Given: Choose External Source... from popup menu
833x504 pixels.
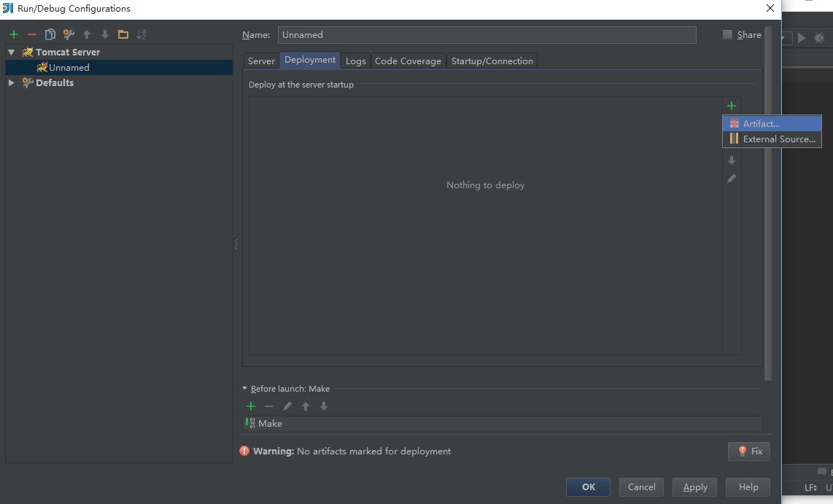Looking at the screenshot, I should [x=772, y=139].
